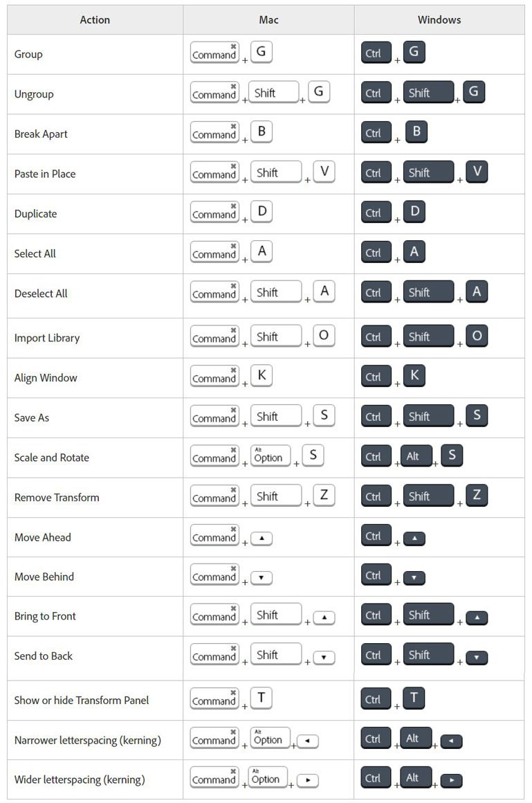
Task: Click the Windows Z key for Remove Transform
Action: pyautogui.click(x=477, y=495)
